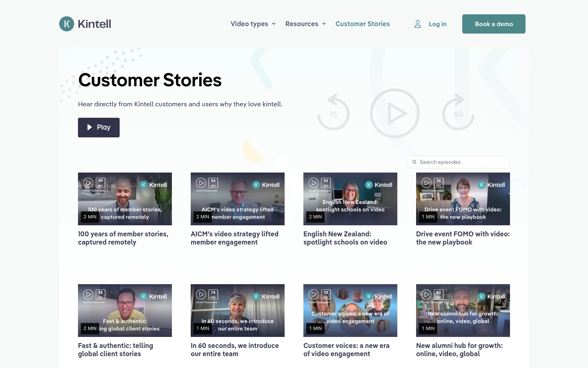This screenshot has height=368, width=588.
Task: Open title link 100 years of member stories
Action: (x=123, y=238)
